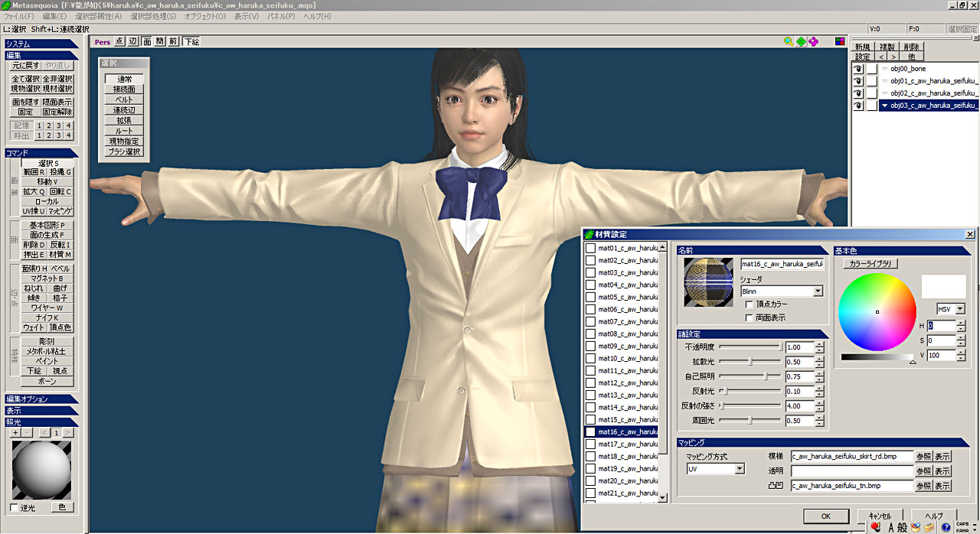Click OK in material settings dialog
The image size is (980, 534).
(x=826, y=516)
